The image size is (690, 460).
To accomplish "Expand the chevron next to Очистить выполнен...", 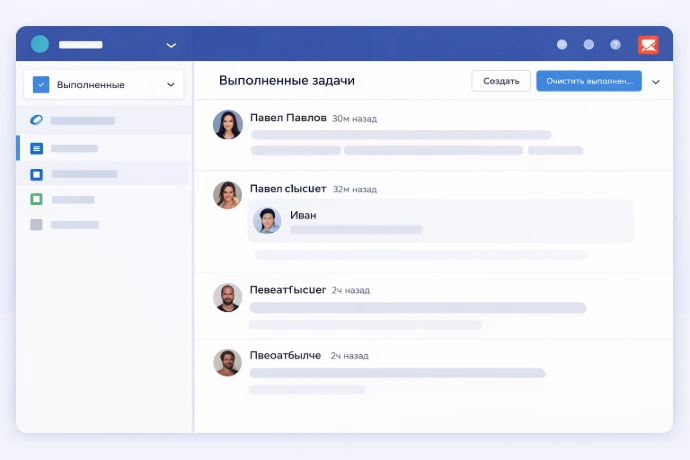I will tap(656, 82).
